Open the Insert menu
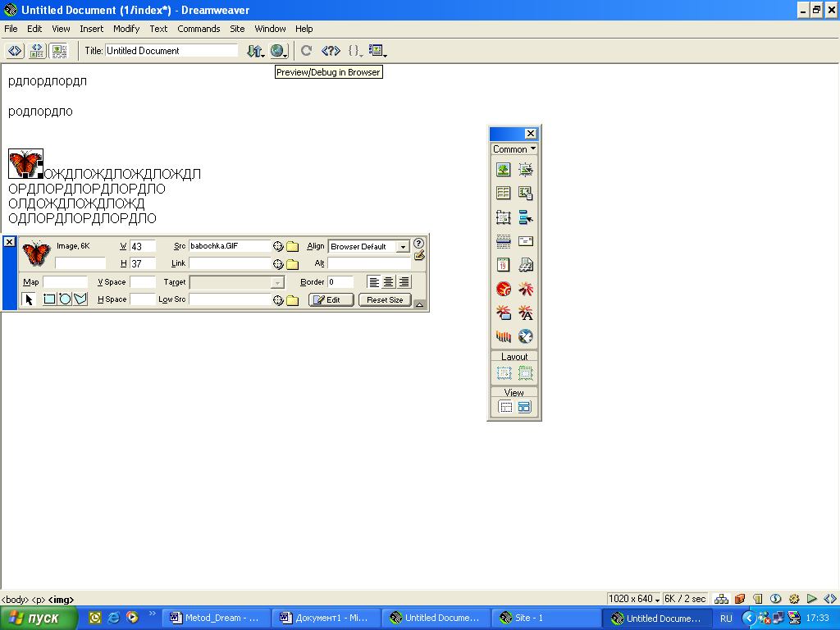840x630 pixels. pyautogui.click(x=92, y=29)
